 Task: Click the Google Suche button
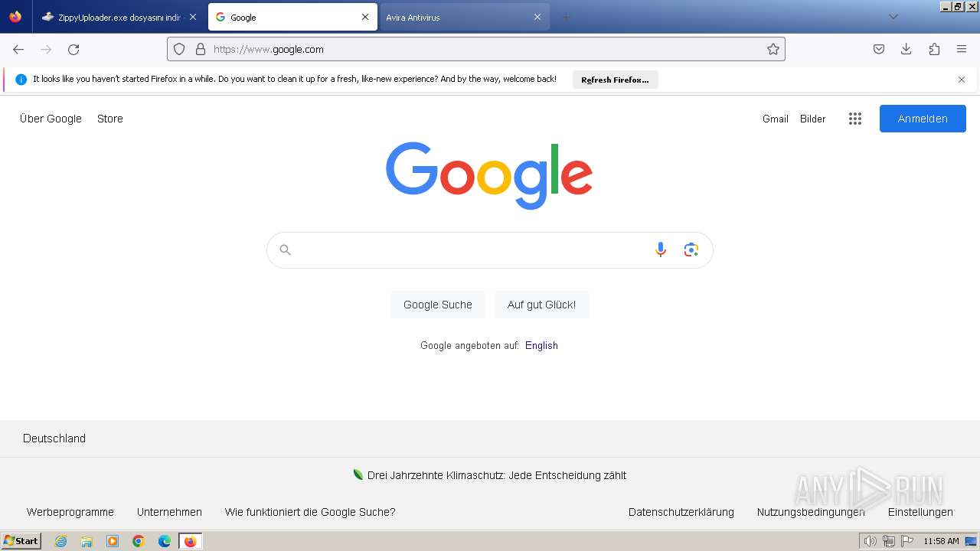click(x=438, y=305)
